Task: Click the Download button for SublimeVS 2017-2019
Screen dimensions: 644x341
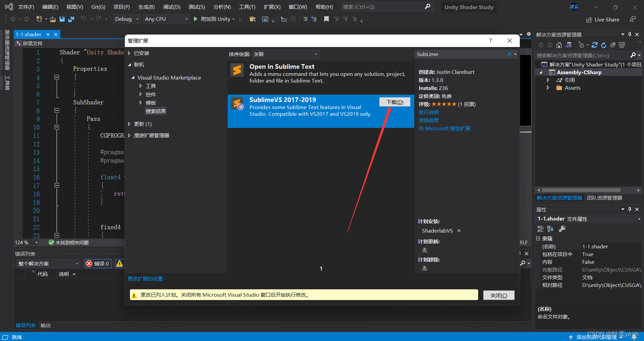Action: 395,102
